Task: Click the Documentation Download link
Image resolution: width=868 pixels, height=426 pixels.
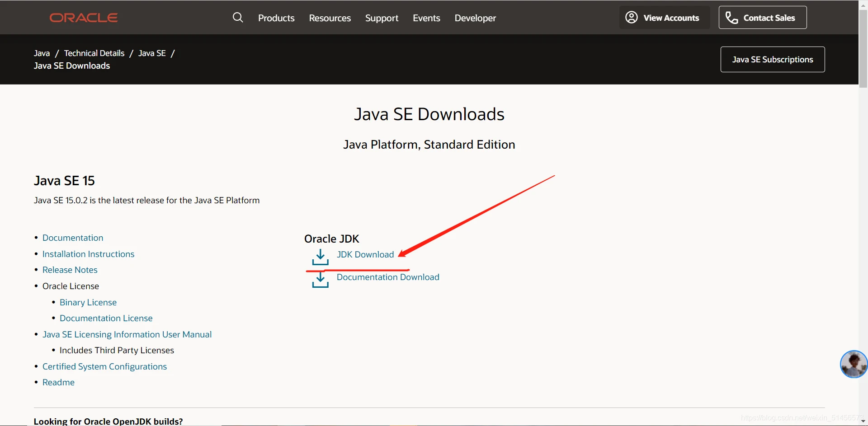Action: [x=388, y=277]
